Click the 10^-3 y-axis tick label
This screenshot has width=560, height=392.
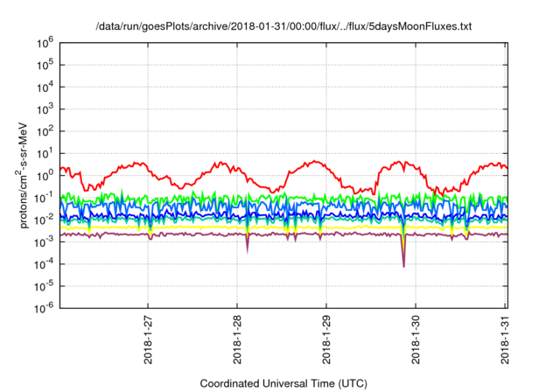(x=44, y=242)
